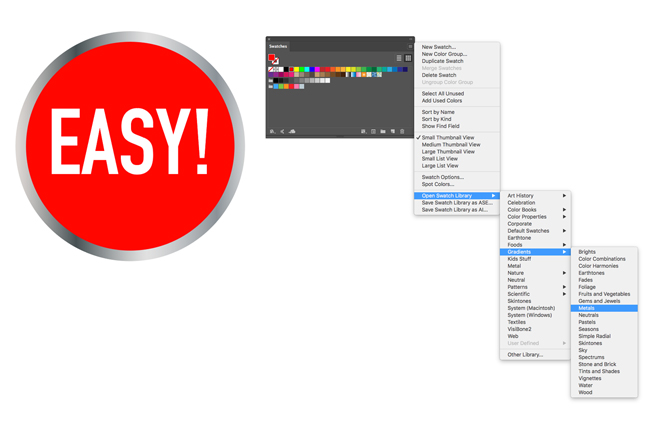Open the Swatches panel hamburger menu
Image resolution: width=650 pixels, height=441 pixels.
click(410, 46)
